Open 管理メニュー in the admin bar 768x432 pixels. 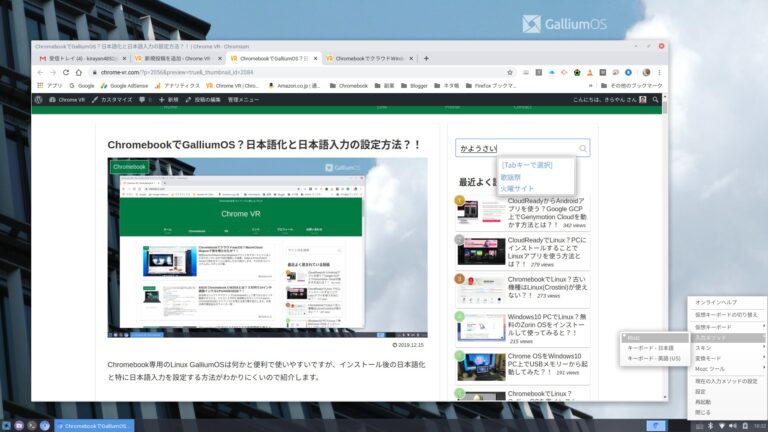[243, 99]
